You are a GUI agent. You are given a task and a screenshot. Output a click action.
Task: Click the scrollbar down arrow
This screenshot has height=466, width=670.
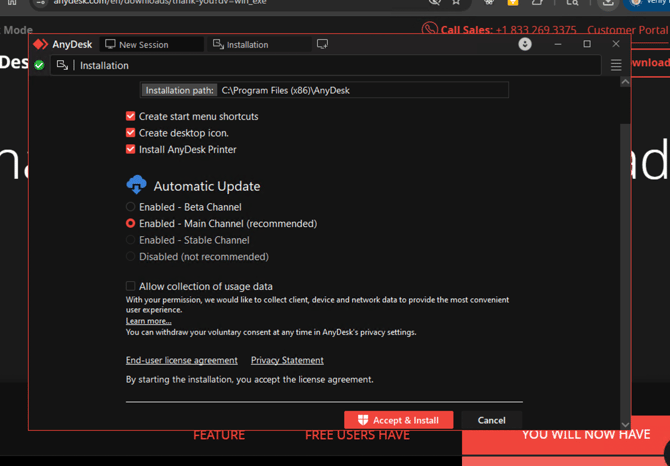[x=625, y=425]
